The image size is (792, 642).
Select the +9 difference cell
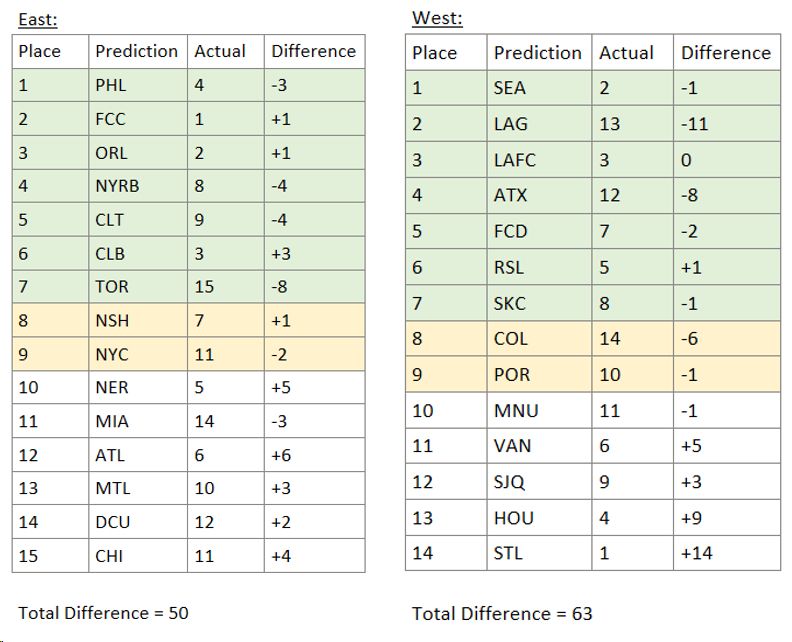(691, 518)
